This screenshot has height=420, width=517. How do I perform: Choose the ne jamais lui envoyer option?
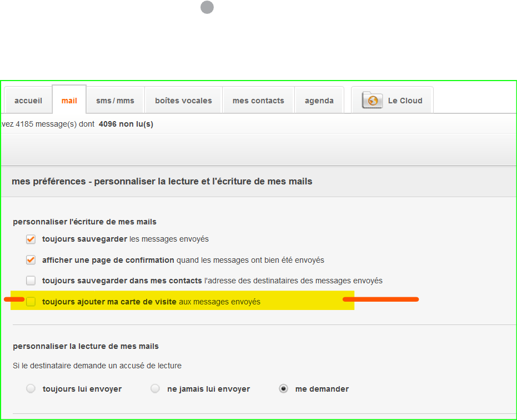click(x=155, y=389)
